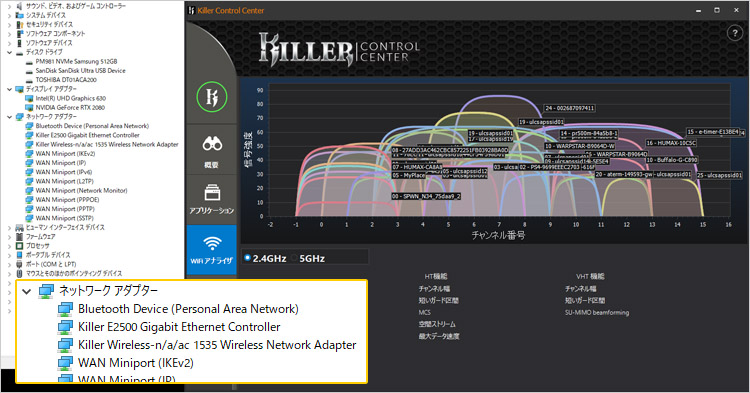Screen dimensions: 750x393
Task: Click the WAN Miniport (IPv6) adapter icon
Action: tap(29, 172)
